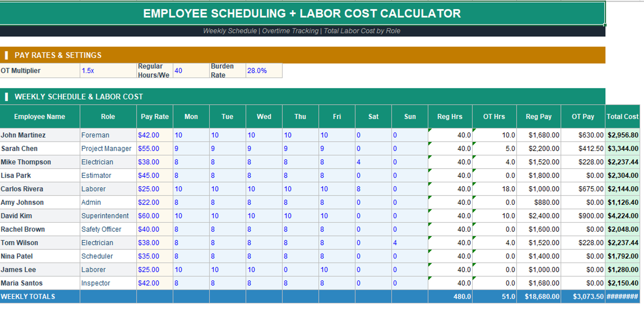Screen dimensions: 644x309
Task: Click the Burden Rate value 28.0%
Action: [264, 71]
